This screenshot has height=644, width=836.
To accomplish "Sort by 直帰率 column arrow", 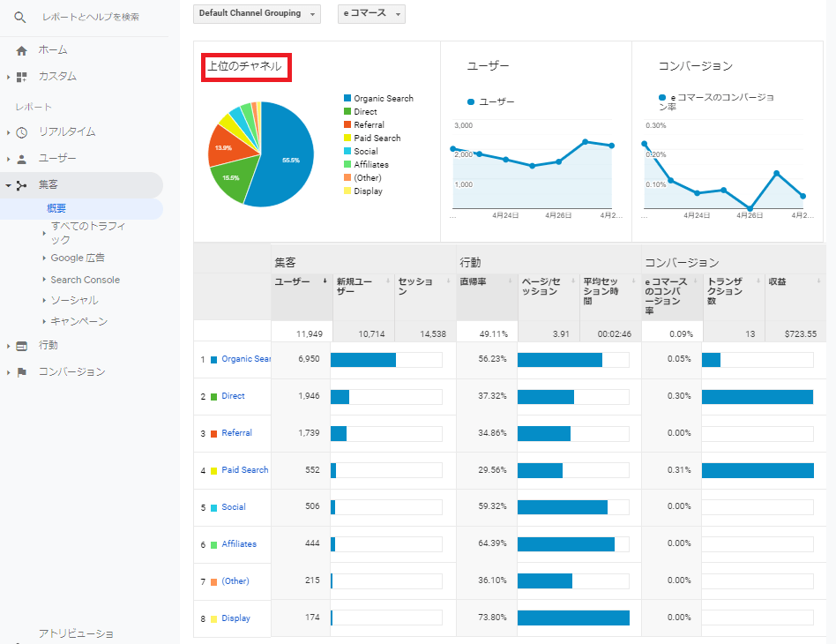I will pyautogui.click(x=510, y=281).
